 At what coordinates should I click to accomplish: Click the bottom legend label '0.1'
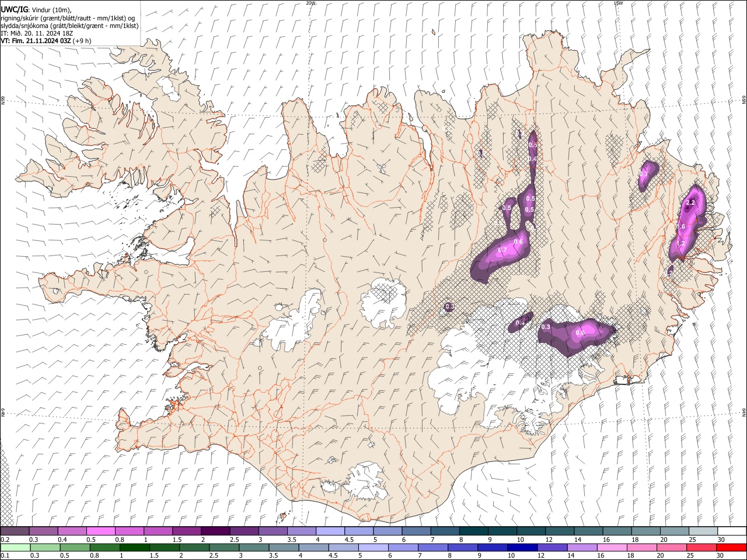point(5,556)
